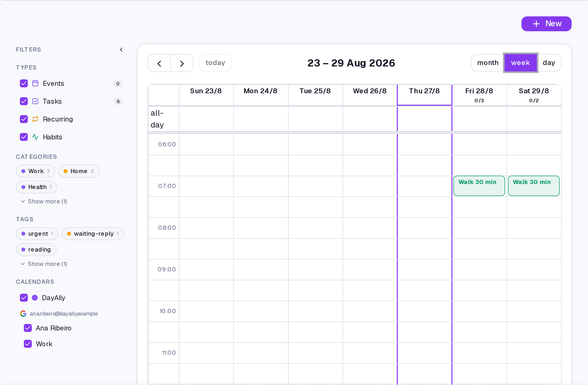Filter by Home category chip
Screen dimensions: 588x385
pos(79,171)
